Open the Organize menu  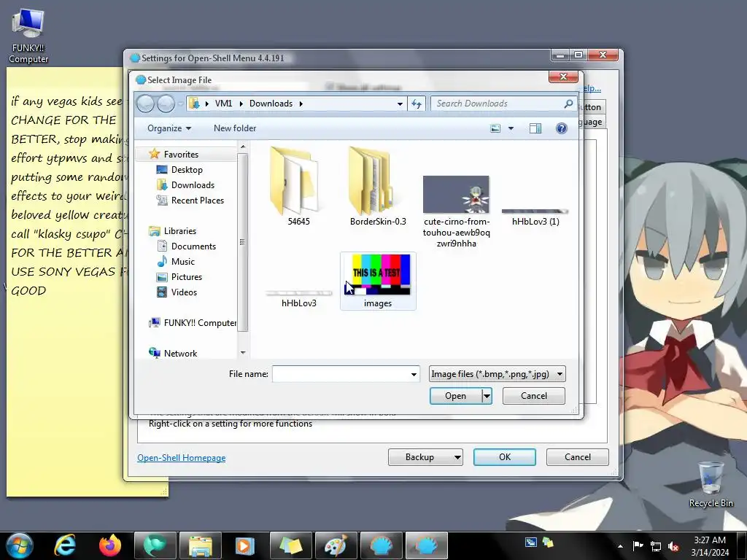click(x=169, y=128)
